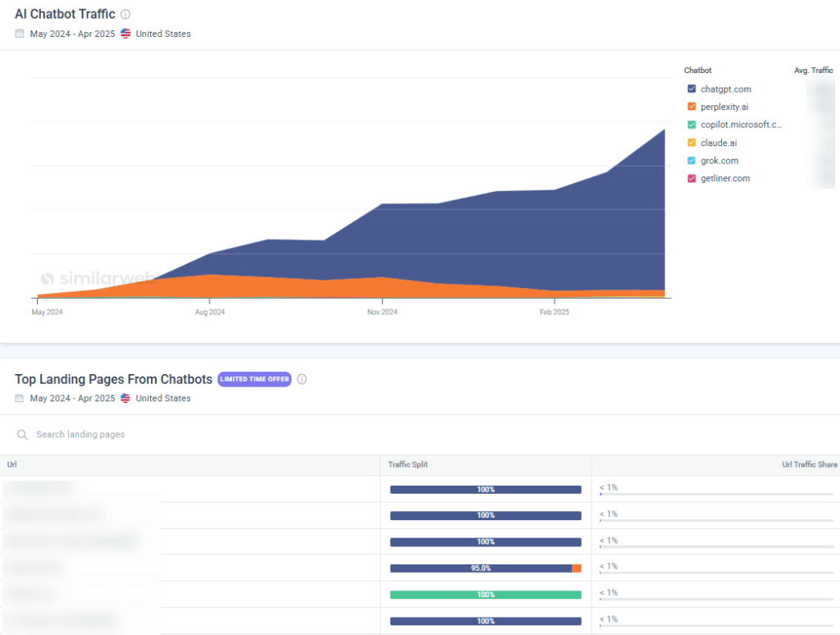Viewport: 840px width, 635px height.
Task: Select the Url Traffic Share column header
Action: (809, 464)
